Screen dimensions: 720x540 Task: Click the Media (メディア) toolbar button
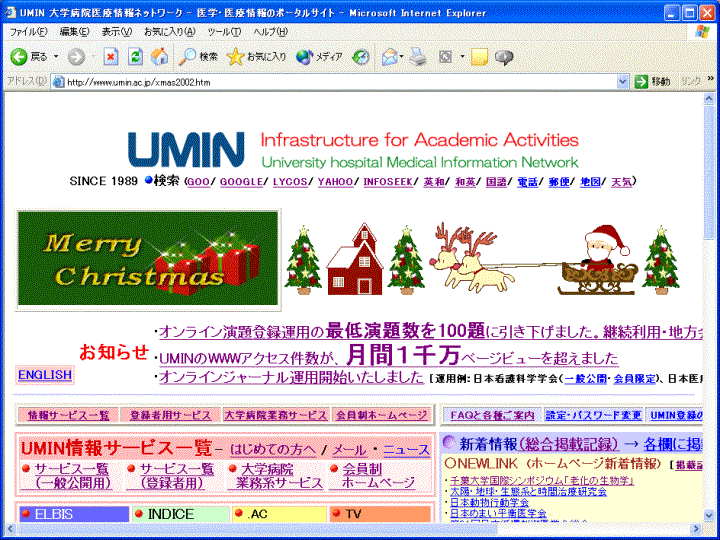pos(320,57)
